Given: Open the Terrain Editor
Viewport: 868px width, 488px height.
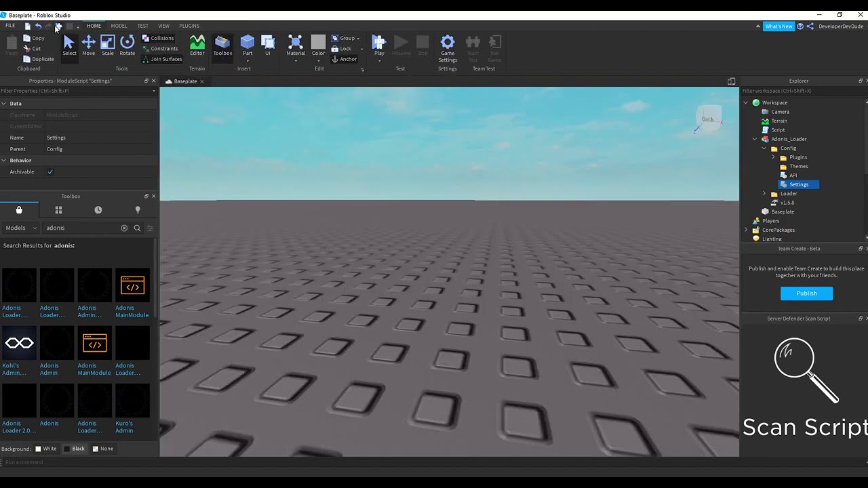Looking at the screenshot, I should (x=197, y=45).
